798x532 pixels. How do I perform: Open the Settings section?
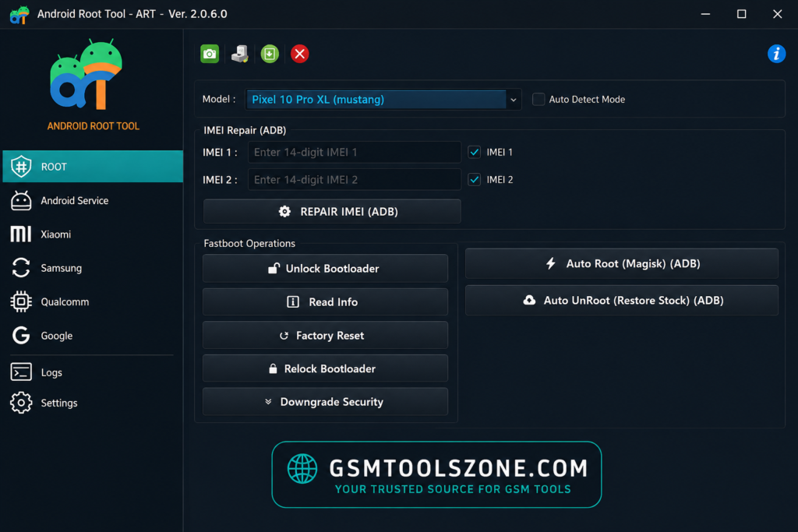click(x=93, y=402)
